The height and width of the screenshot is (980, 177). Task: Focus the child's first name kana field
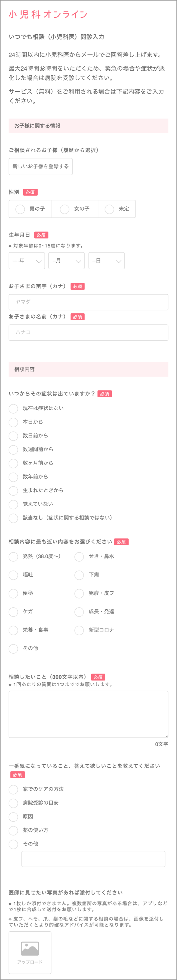click(x=88, y=332)
